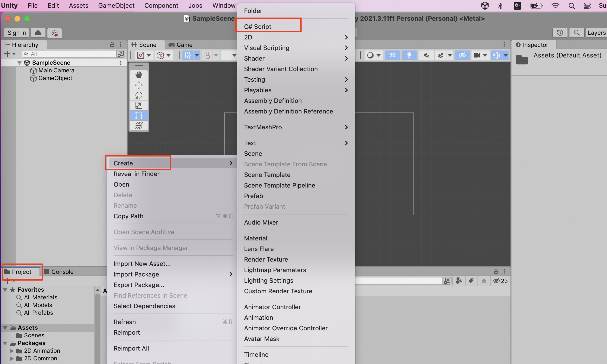Screen dimensions: 607x364
Task: Click the editor search magnifier icon
Action: pos(576,33)
